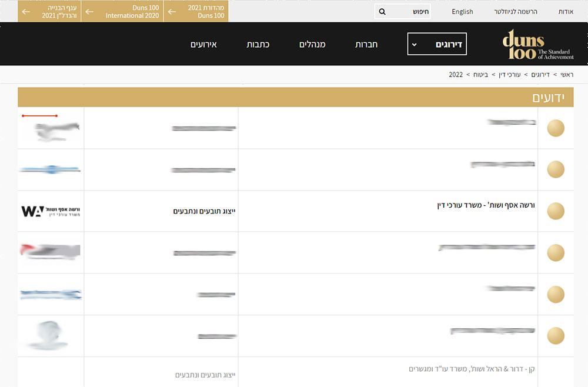This screenshot has height=387, width=588.
Task: Open the כתבות menu item
Action: click(x=258, y=44)
